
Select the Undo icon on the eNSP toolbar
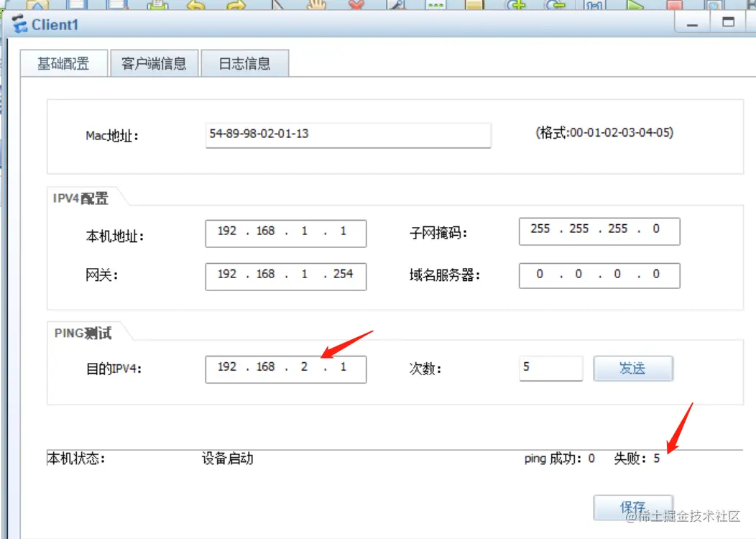196,5
